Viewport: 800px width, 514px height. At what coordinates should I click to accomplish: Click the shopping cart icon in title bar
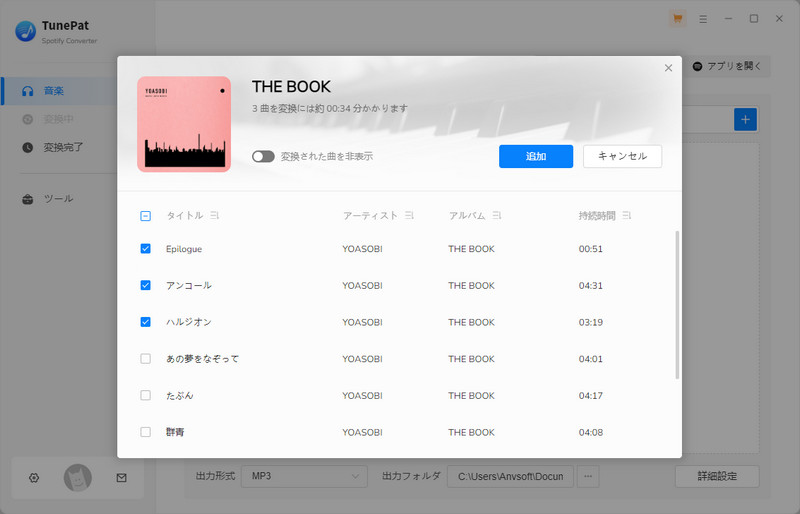(677, 19)
